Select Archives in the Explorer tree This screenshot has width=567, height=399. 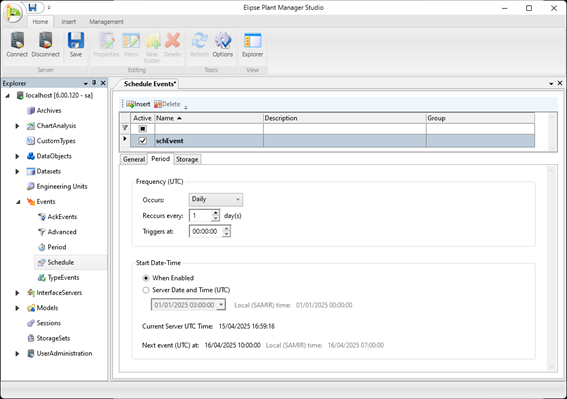(49, 110)
